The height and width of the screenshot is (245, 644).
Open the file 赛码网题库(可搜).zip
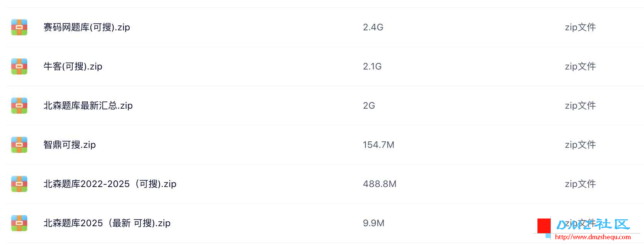87,27
